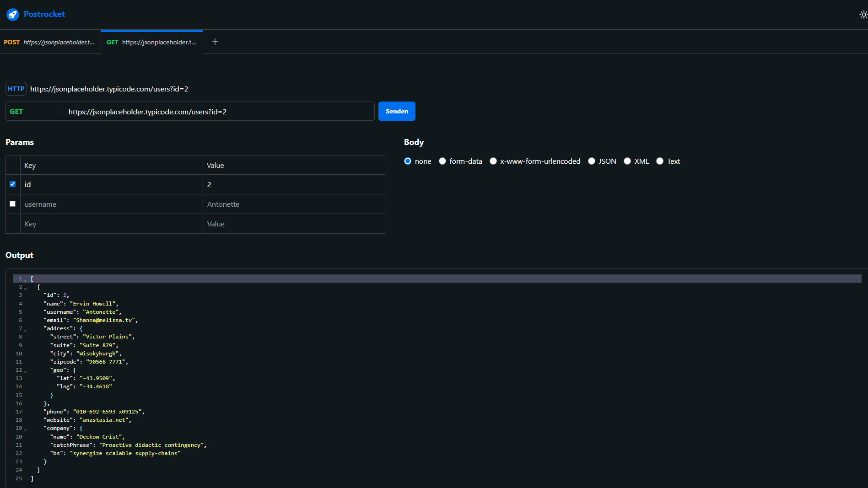Click the "anastasia.net" website value
868x488 pixels.
(x=104, y=420)
